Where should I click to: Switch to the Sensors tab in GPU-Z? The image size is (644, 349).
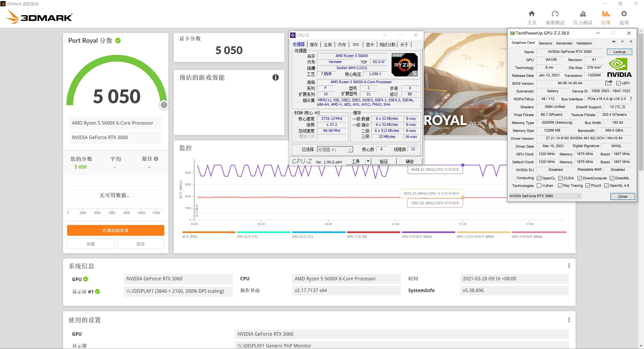(546, 43)
